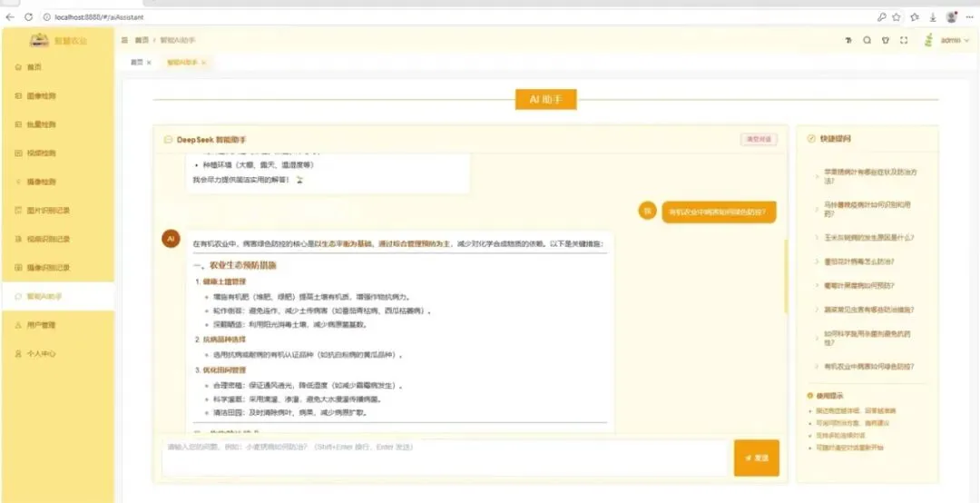Image resolution: width=980 pixels, height=503 pixels.
Task: Toggle fullscreen with the top bar icon
Action: pos(904,40)
